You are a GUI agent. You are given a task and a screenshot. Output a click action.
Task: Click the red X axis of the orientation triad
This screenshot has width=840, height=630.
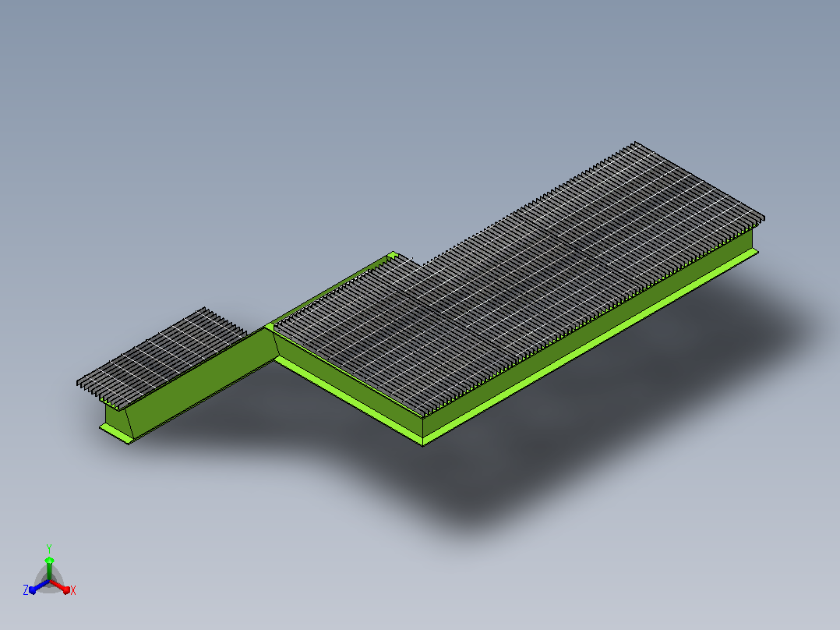tap(61, 586)
